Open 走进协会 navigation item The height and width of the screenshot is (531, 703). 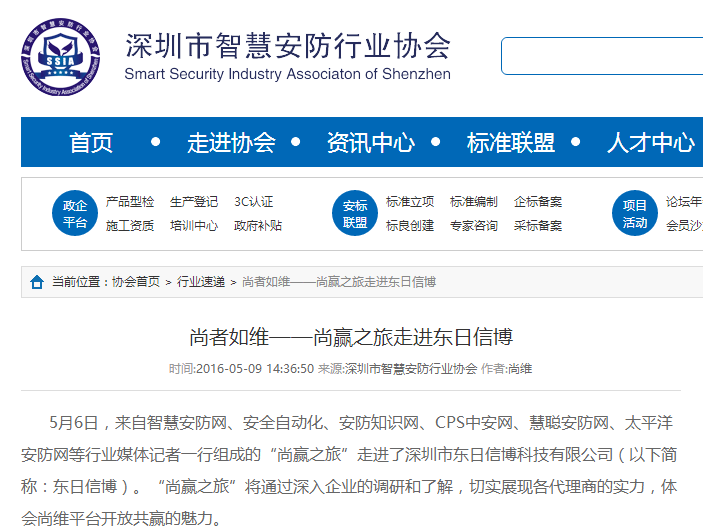click(x=231, y=143)
